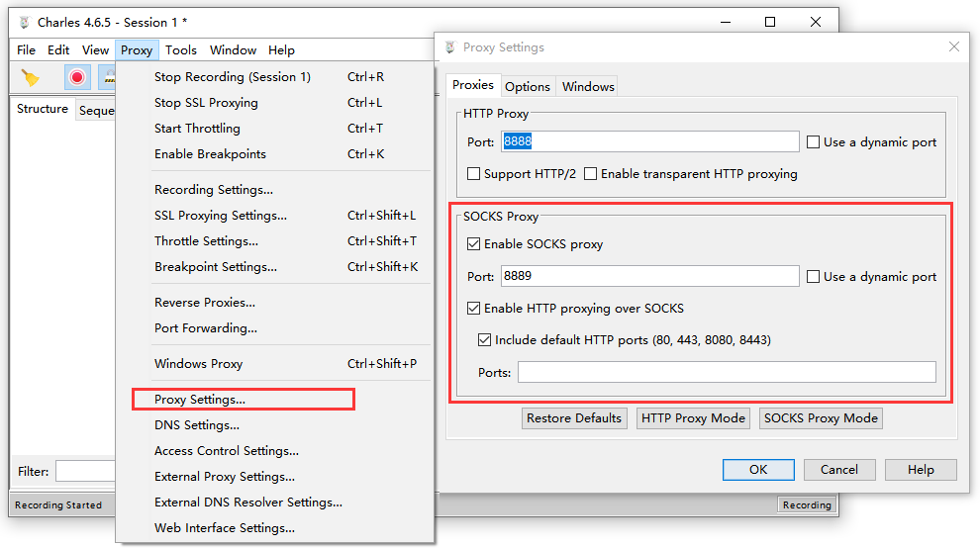Uncheck Enable SOCKS proxy

[474, 244]
